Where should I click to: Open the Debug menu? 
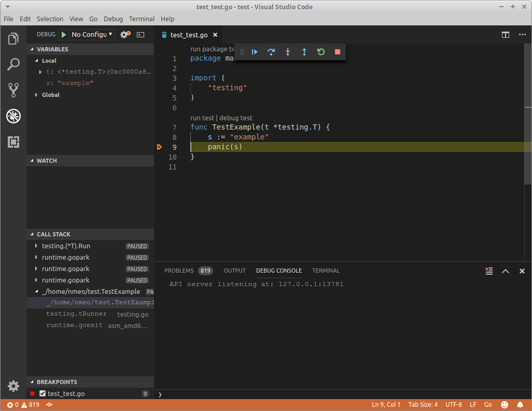(x=113, y=19)
